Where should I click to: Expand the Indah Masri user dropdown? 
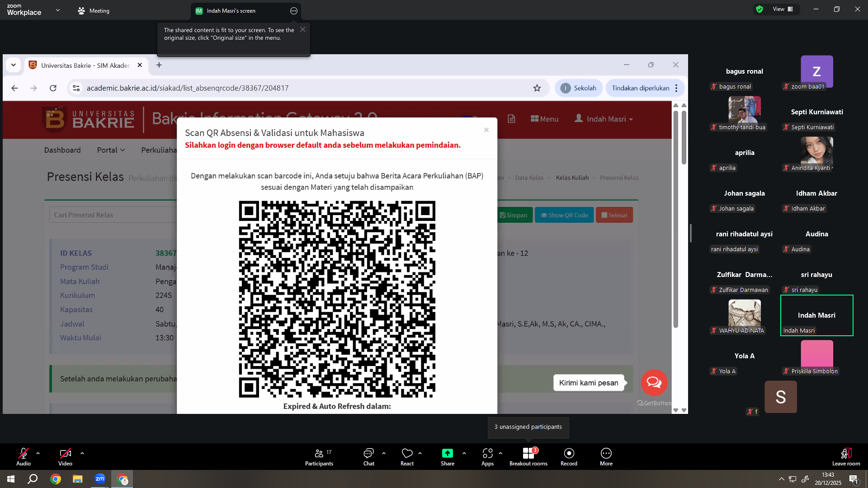(x=604, y=119)
